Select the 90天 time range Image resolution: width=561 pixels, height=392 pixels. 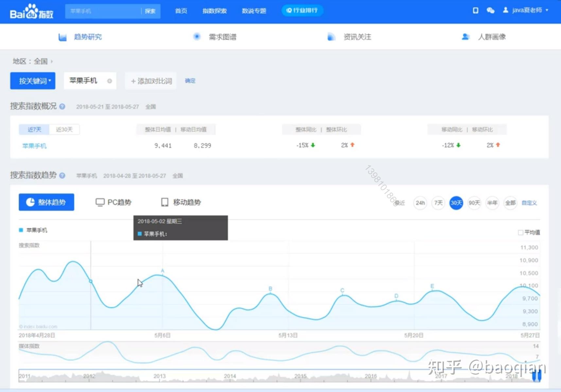point(474,203)
